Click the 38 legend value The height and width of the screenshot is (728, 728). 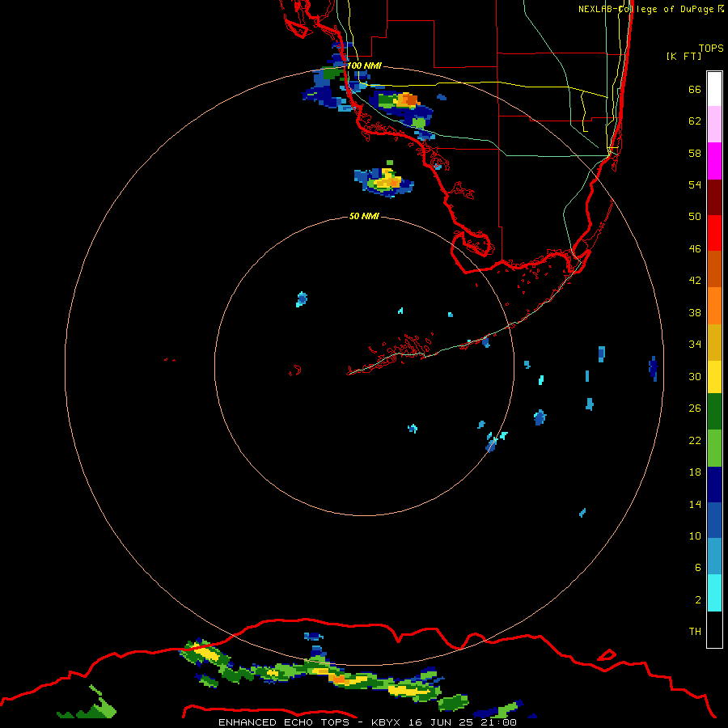695,313
